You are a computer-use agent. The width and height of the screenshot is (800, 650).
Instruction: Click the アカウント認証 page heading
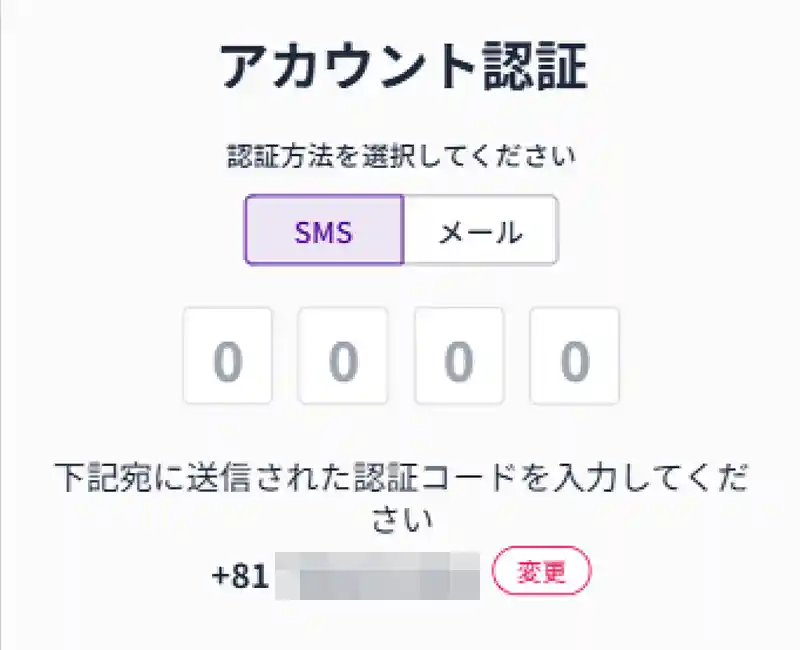point(400,69)
